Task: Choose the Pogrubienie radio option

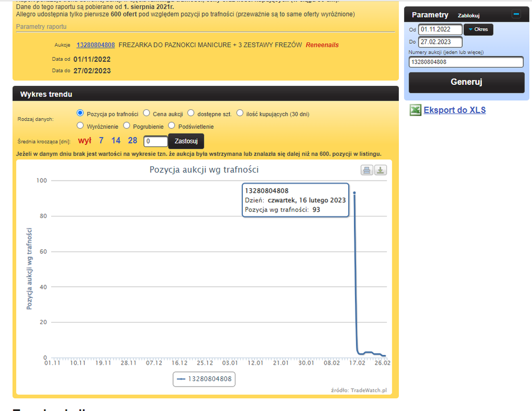Action: coord(127,126)
